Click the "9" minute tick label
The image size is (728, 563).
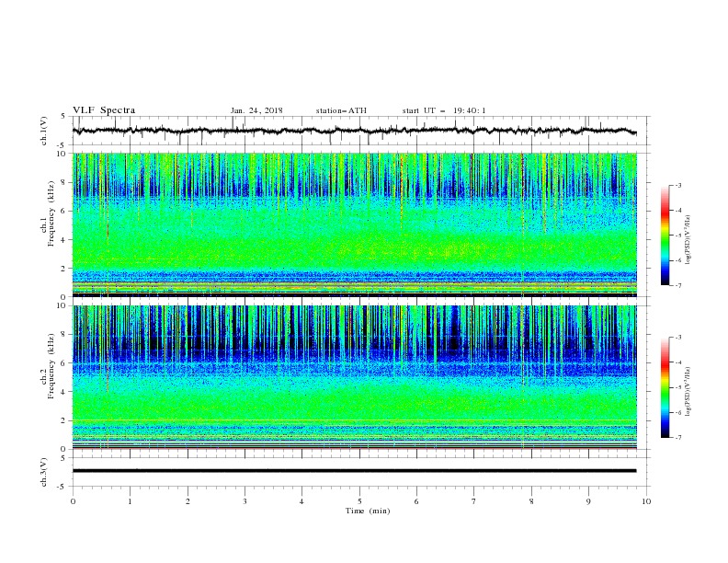pos(588,501)
